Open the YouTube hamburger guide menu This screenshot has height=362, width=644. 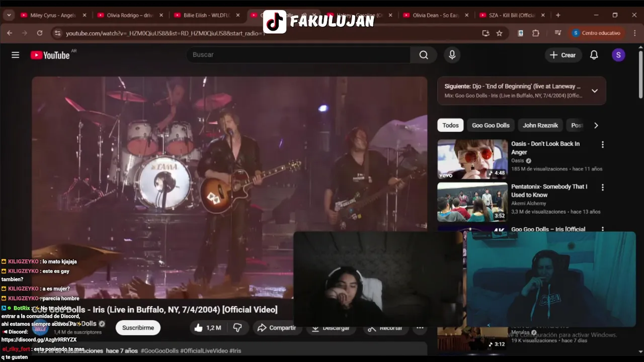click(16, 55)
